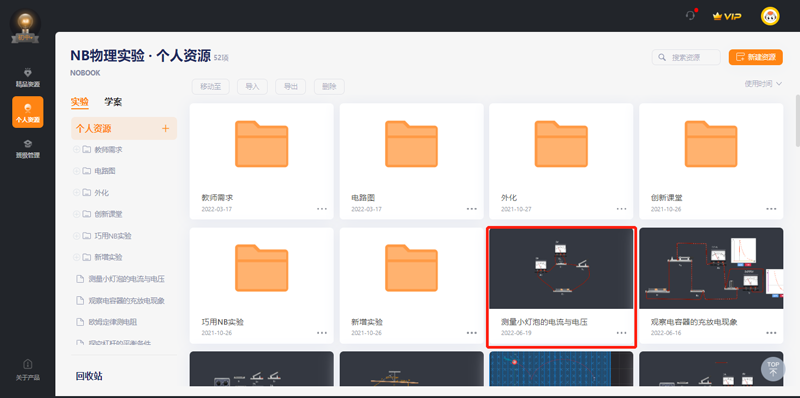Click the 新建资源 button
Viewport: 800px width, 398px height.
point(756,57)
